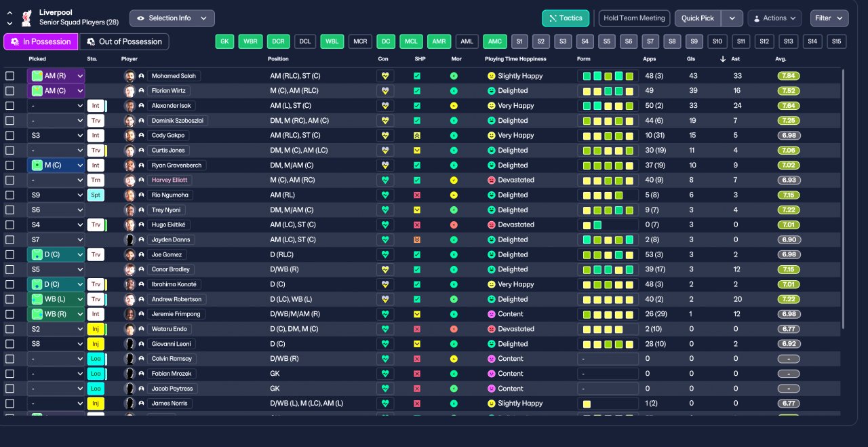This screenshot has width=868, height=447.
Task: Open Trey Nyoni's player name link
Action: pyautogui.click(x=167, y=210)
